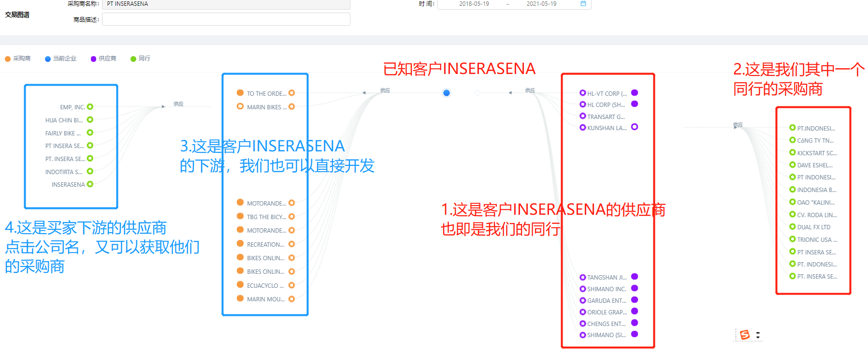Toggle the purple 供应商 legend item
The image size is (868, 356).
(103, 59)
